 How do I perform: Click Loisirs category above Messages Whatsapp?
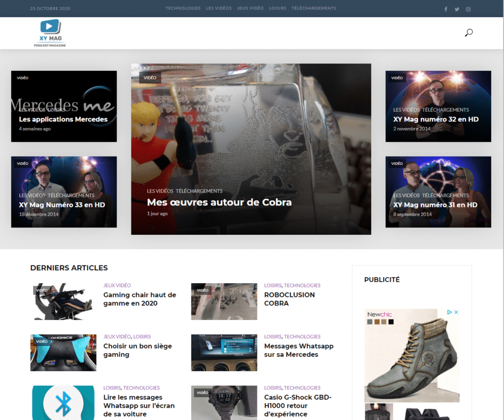(273, 336)
